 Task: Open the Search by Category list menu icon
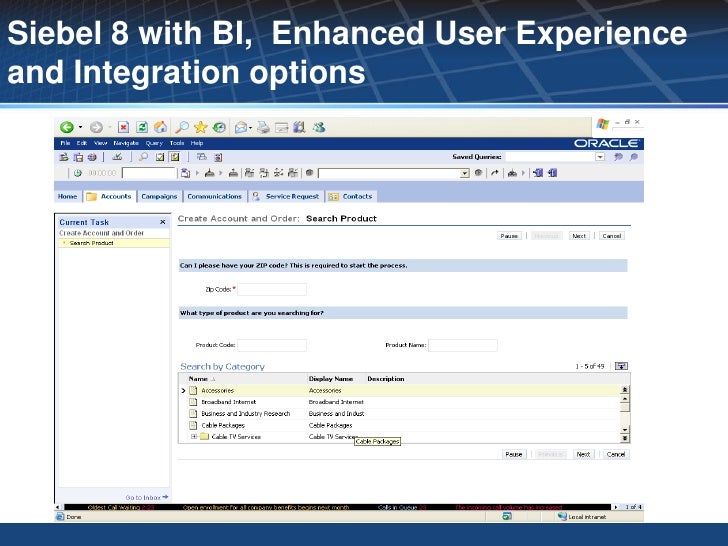click(x=621, y=366)
